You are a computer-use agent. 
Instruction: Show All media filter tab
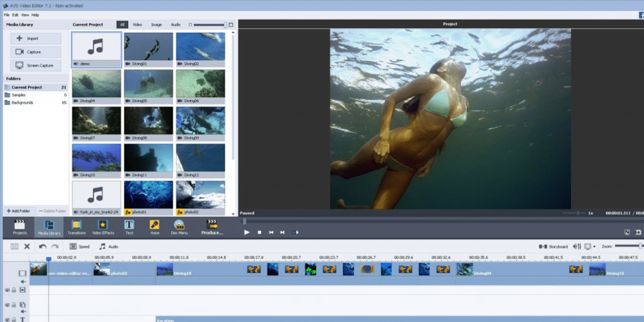pos(122,25)
